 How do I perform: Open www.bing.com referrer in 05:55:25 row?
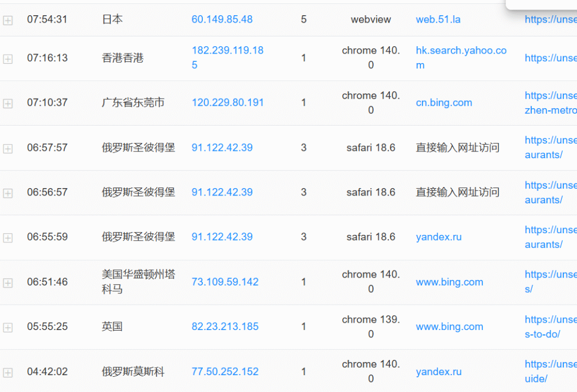pyautogui.click(x=449, y=326)
